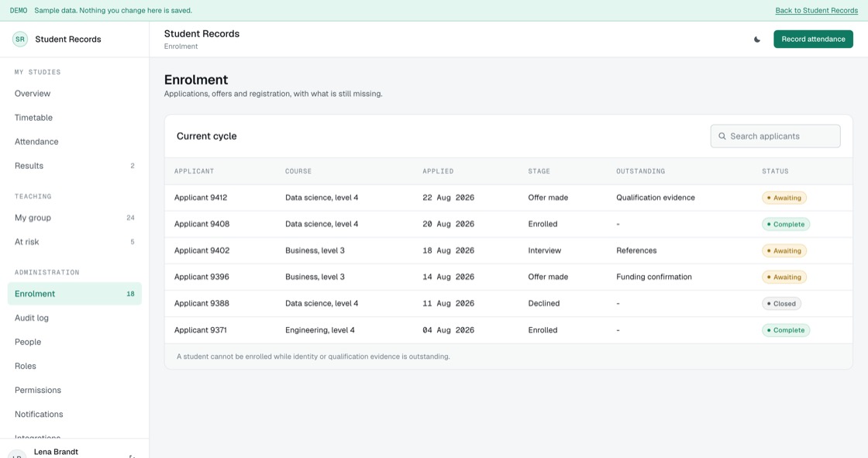This screenshot has width=868, height=458.
Task: Toggle dark mode with the moon icon
Action: [x=756, y=40]
